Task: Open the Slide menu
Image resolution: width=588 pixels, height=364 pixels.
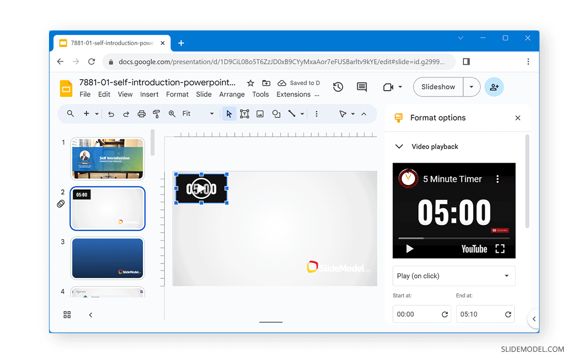Action: (204, 95)
